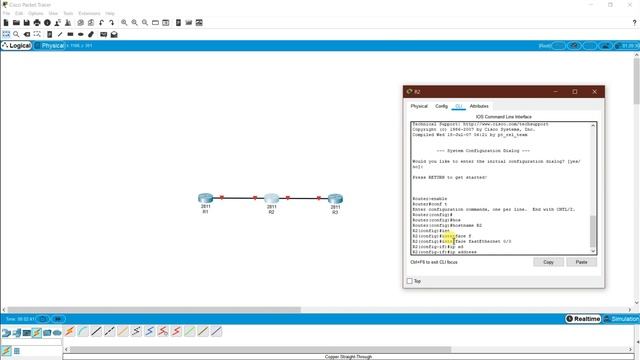Open the Physical tab in R2 window

tap(419, 106)
